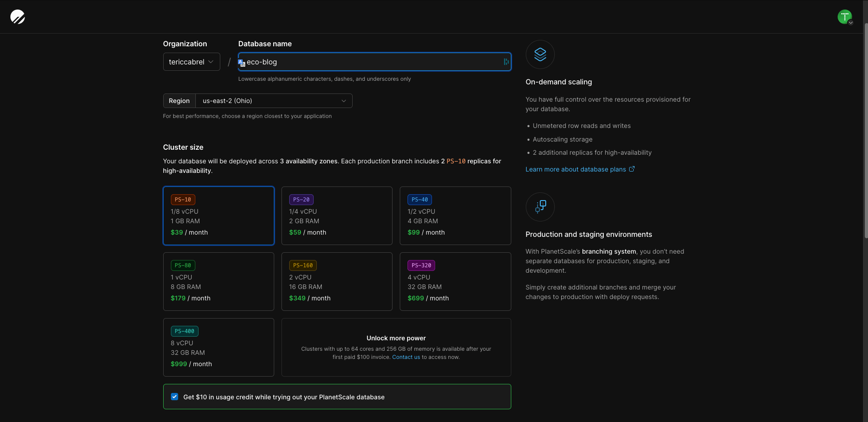Select the PS-20 cluster size card
868x422 pixels.
[x=337, y=216]
